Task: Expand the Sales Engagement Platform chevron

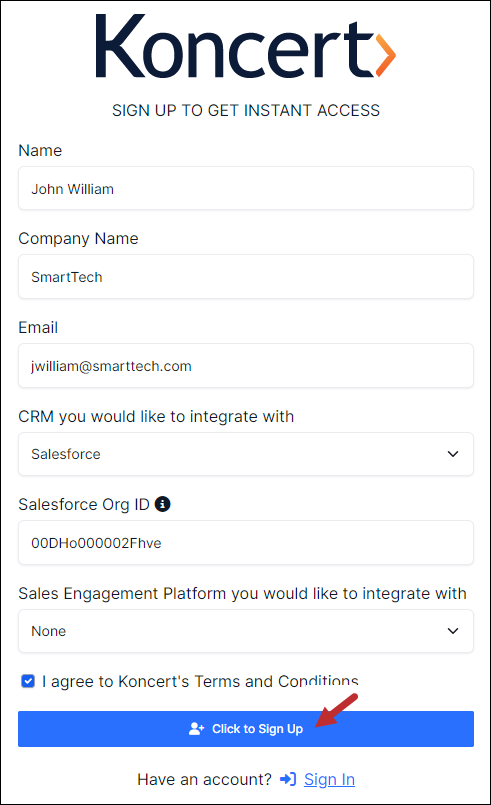Action: point(452,631)
